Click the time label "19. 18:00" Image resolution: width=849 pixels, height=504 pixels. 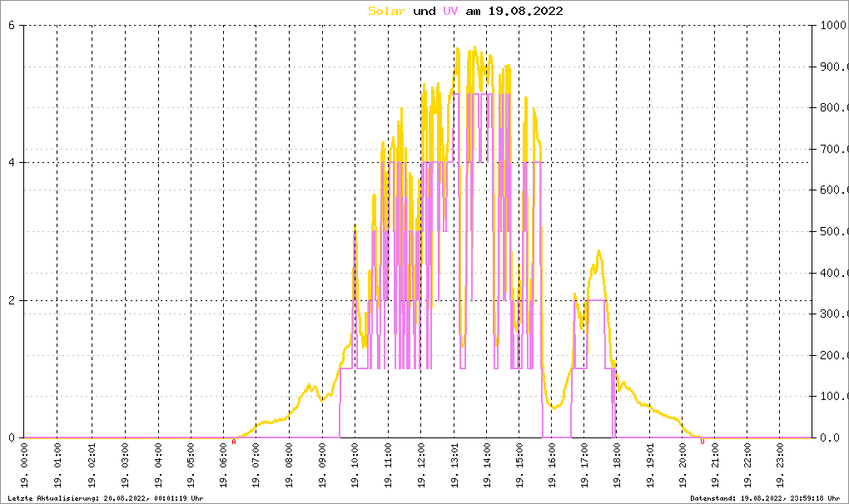point(617,466)
